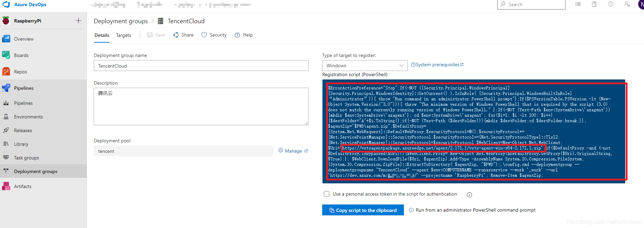Image resolution: width=644 pixels, height=228 pixels.
Task: Click the Task groups icon
Action: pos(6,157)
